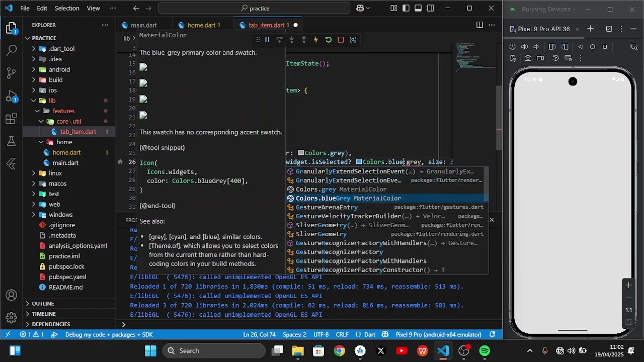644x362 pixels.
Task: Open the Selection menu
Action: pos(67,8)
